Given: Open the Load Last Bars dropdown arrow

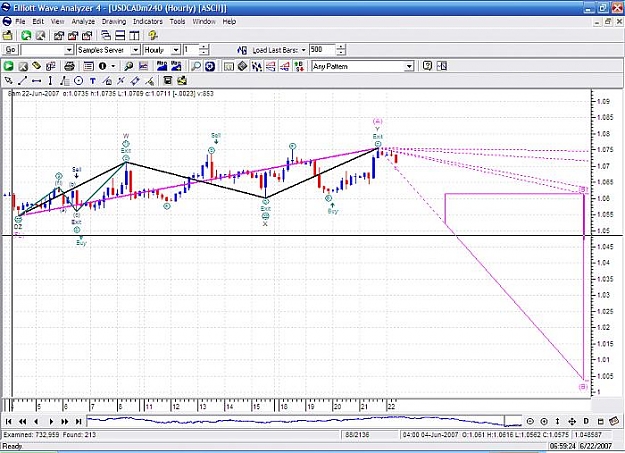Looking at the screenshot, I should [304, 50].
